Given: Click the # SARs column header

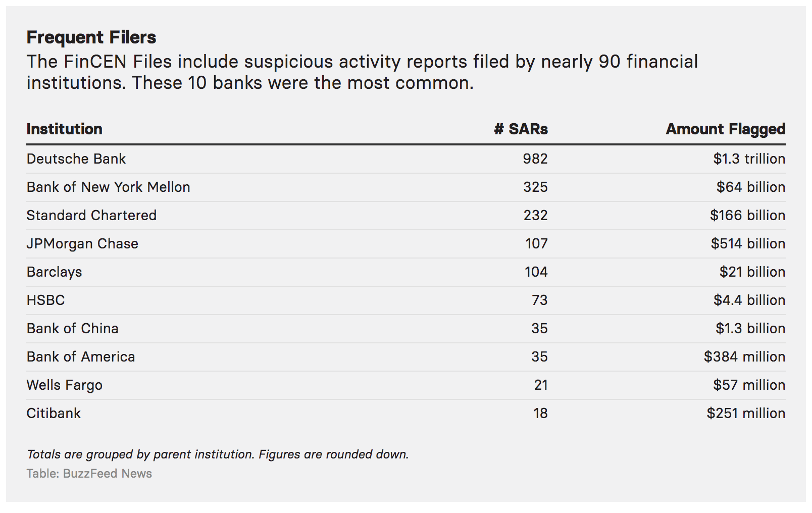Looking at the screenshot, I should click(521, 129).
